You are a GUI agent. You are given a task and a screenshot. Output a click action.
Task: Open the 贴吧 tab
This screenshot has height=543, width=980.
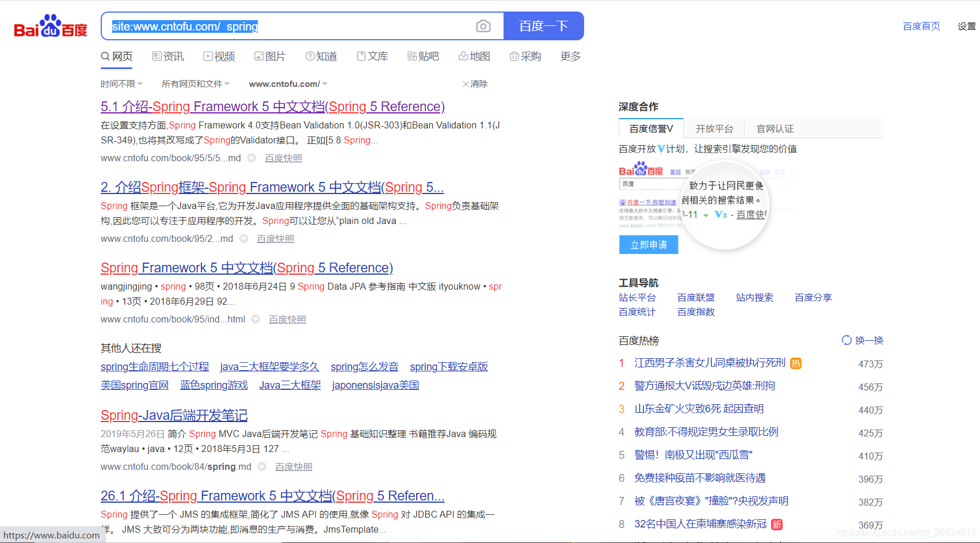423,56
